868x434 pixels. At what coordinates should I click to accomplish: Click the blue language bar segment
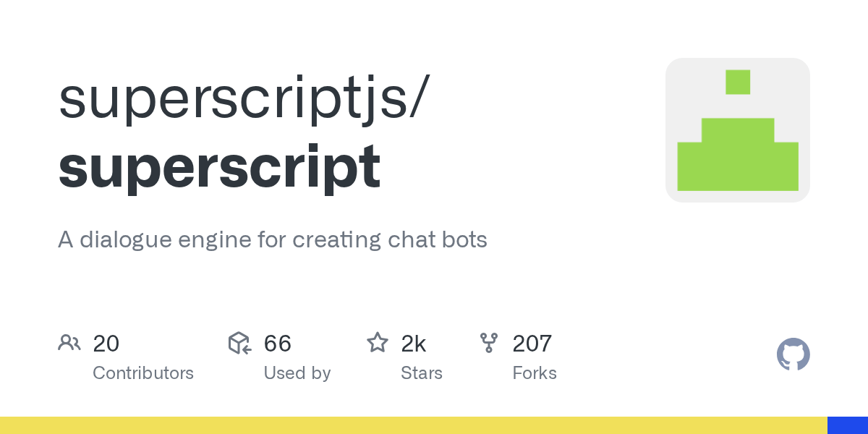(x=847, y=425)
